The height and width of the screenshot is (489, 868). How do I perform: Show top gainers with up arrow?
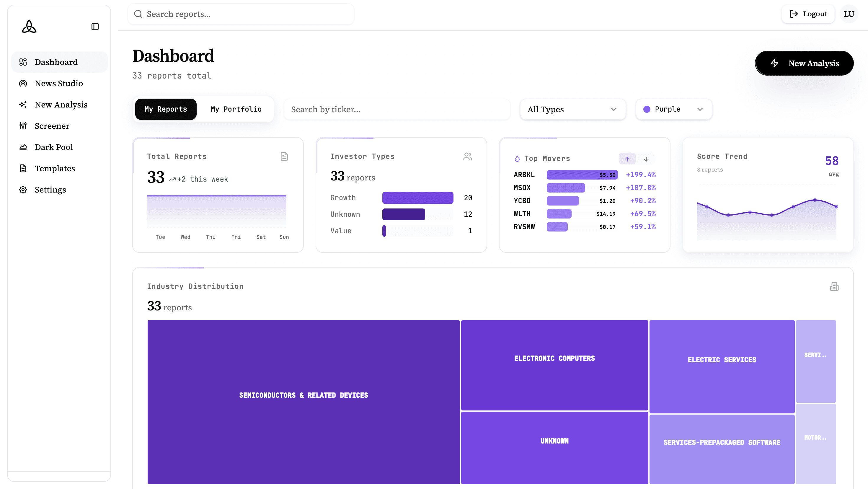coord(627,159)
